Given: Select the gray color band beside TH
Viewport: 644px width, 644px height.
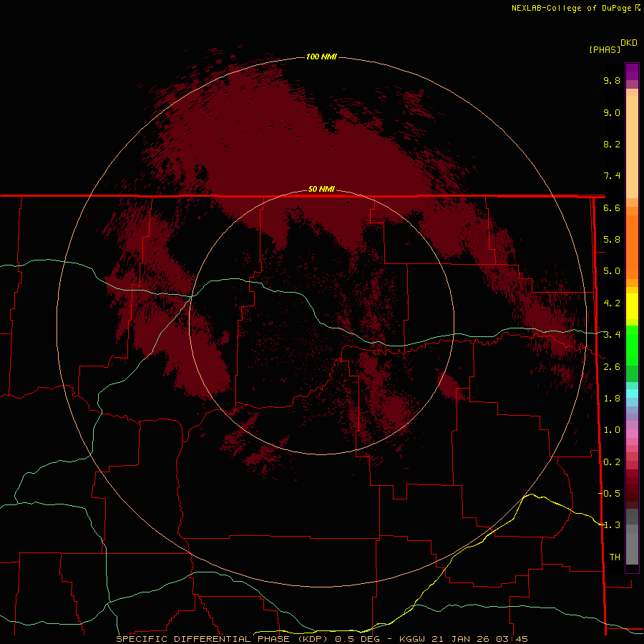Looking at the screenshot, I should pyautogui.click(x=632, y=549).
